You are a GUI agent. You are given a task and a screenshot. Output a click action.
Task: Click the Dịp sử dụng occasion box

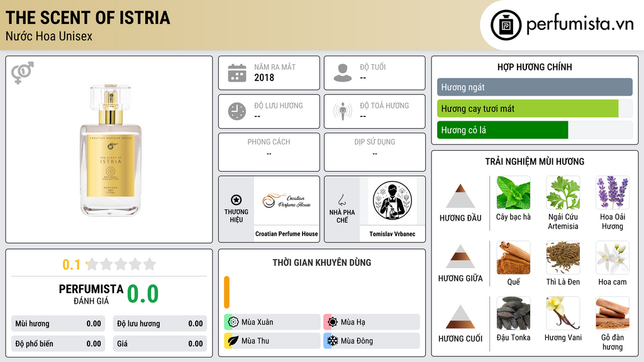coord(375,152)
